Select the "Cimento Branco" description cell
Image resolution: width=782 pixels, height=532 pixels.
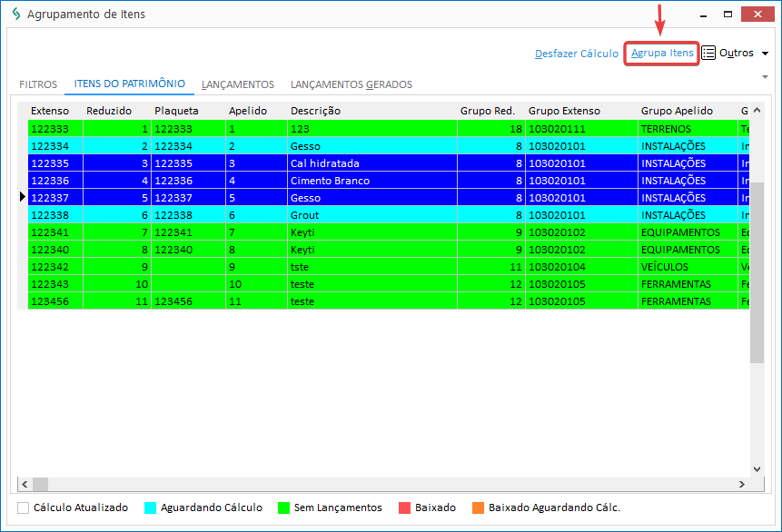(x=372, y=181)
